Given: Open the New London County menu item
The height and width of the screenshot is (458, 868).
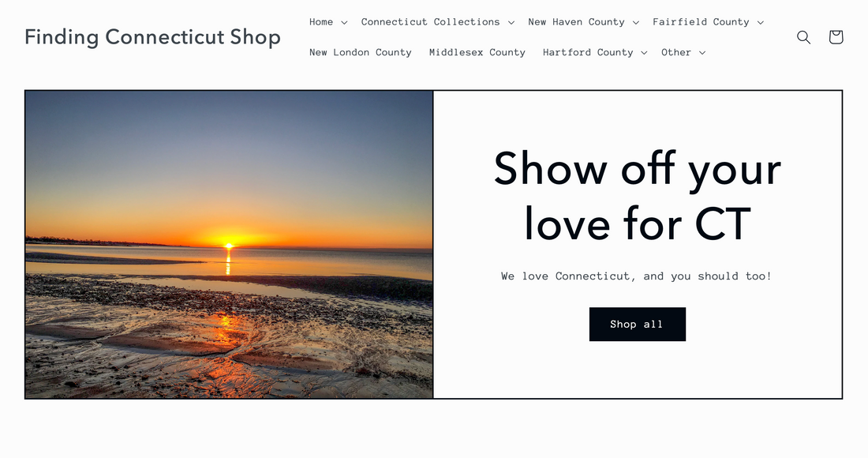Looking at the screenshot, I should [361, 53].
